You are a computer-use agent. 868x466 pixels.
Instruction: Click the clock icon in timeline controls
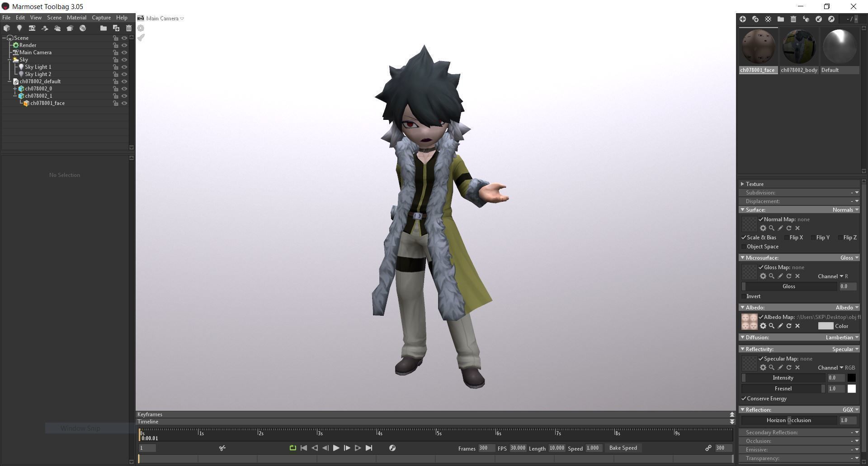coord(392,448)
